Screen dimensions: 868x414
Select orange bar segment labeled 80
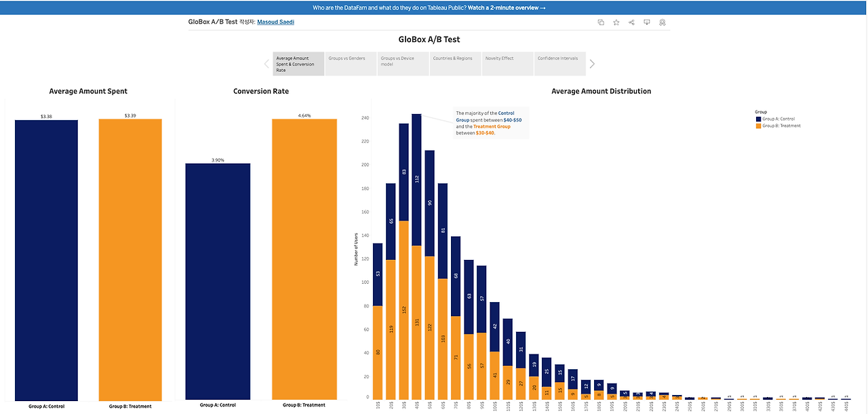(378, 352)
